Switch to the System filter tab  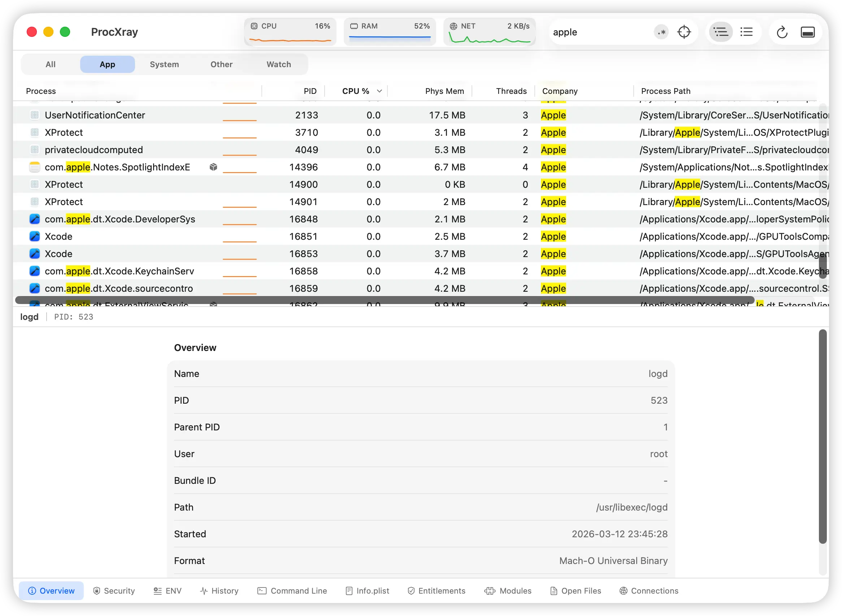[x=164, y=64]
